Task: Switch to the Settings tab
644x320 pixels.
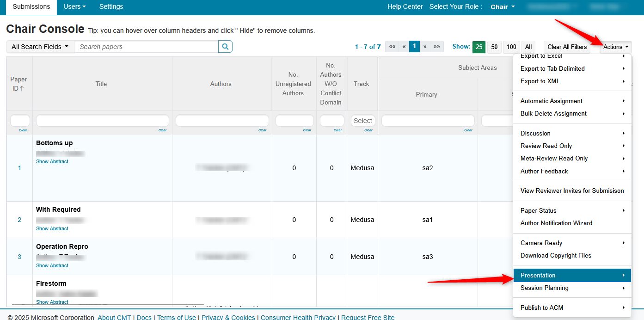Action: 111,6
